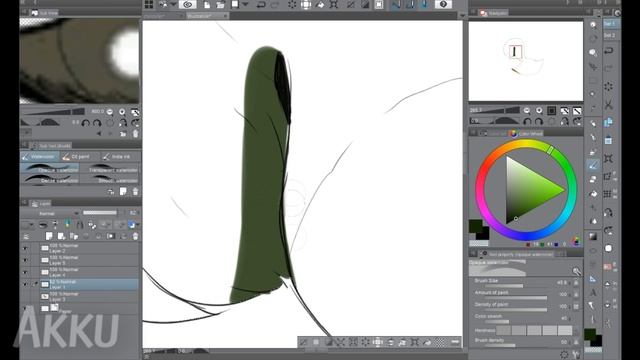Toggle visibility of Layer 5
The image size is (640, 360).
tap(25, 260)
